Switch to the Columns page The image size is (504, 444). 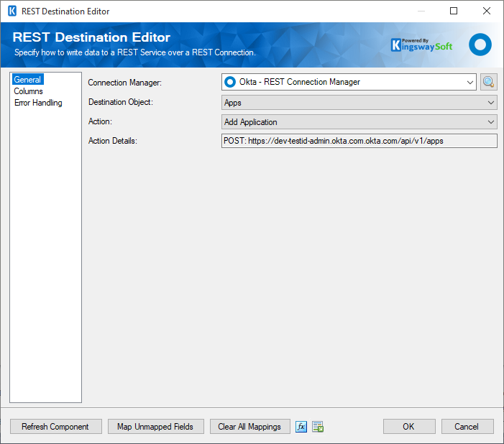point(28,91)
